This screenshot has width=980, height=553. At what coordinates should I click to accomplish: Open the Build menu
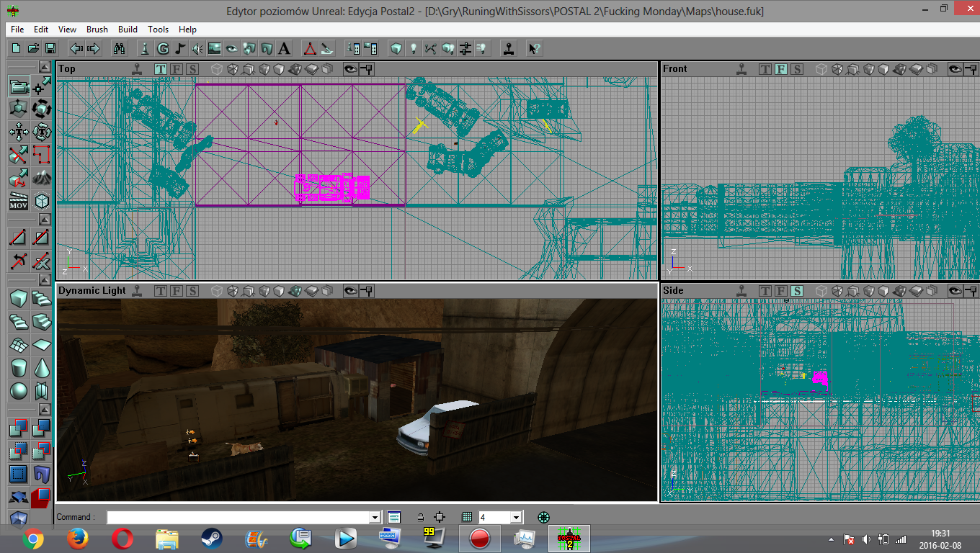coord(128,30)
